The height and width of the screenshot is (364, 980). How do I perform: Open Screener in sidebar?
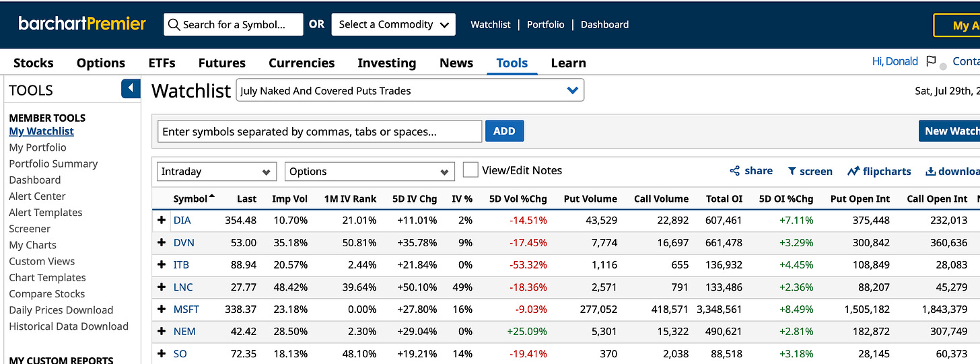point(30,229)
